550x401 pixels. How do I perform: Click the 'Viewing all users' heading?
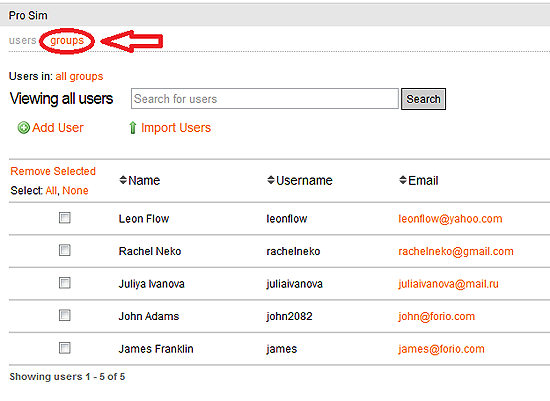61,99
